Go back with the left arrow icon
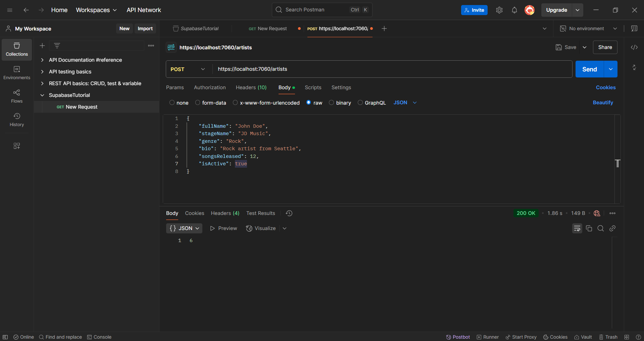The width and height of the screenshot is (644, 341). (26, 10)
